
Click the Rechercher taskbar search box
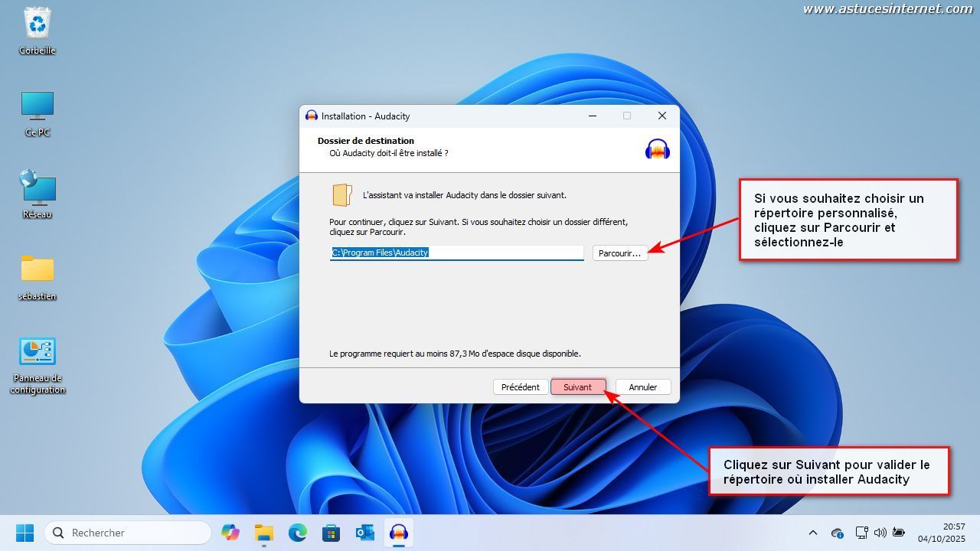pyautogui.click(x=128, y=533)
